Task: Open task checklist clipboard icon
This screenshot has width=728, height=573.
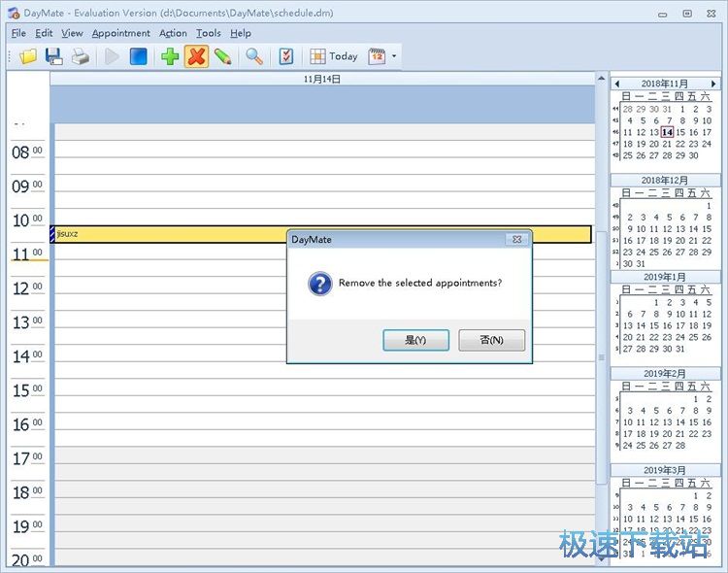Action: 286,56
